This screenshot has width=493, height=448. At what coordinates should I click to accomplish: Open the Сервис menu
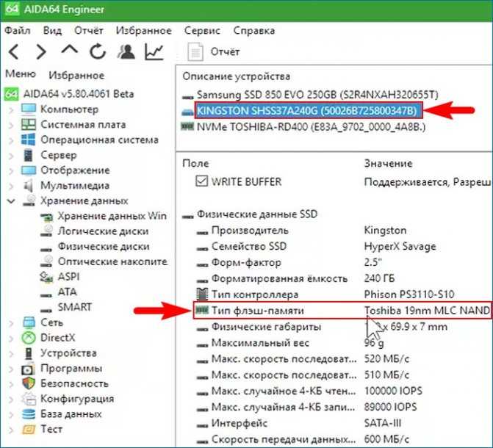(202, 31)
